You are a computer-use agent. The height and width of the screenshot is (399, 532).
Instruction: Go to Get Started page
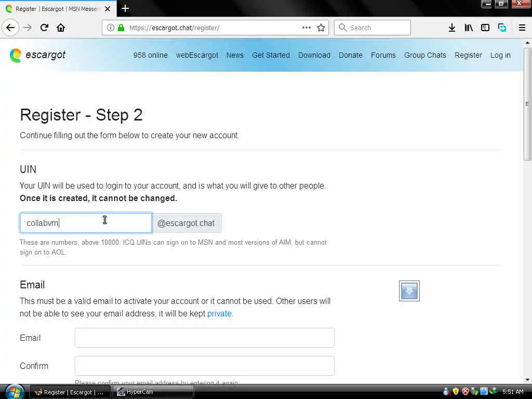click(x=271, y=55)
